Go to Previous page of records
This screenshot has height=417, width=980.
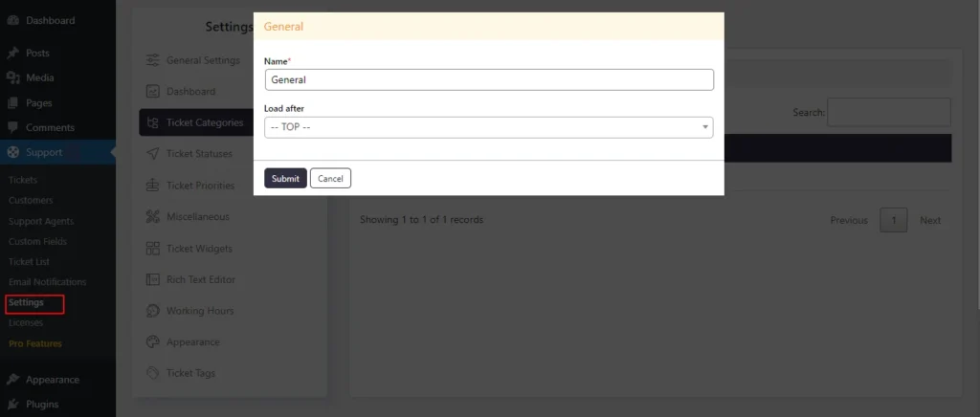[849, 220]
